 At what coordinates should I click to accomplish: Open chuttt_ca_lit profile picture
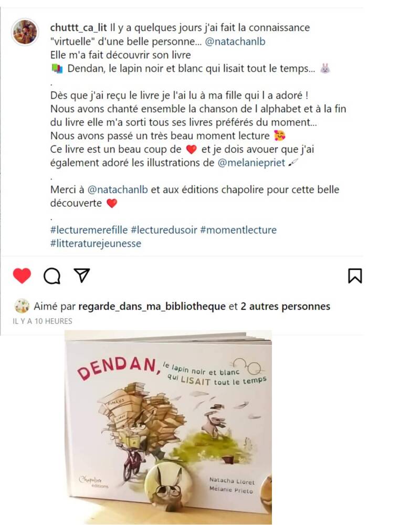(25, 32)
